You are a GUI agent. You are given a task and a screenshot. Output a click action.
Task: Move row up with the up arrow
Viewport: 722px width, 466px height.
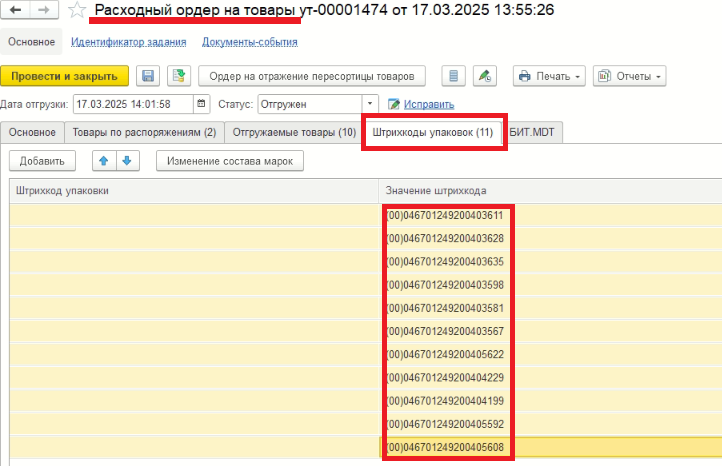[x=103, y=161]
